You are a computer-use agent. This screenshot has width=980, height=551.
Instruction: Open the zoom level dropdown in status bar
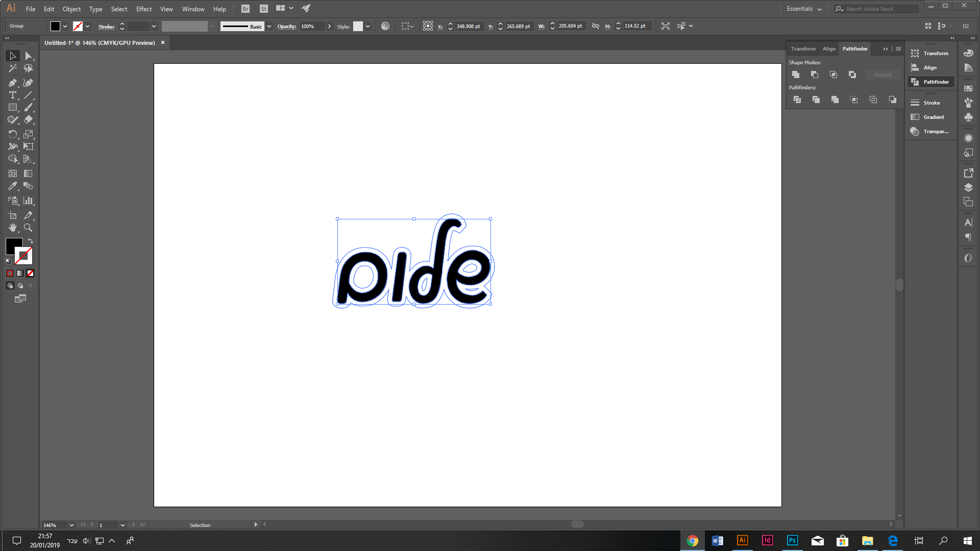tap(71, 525)
